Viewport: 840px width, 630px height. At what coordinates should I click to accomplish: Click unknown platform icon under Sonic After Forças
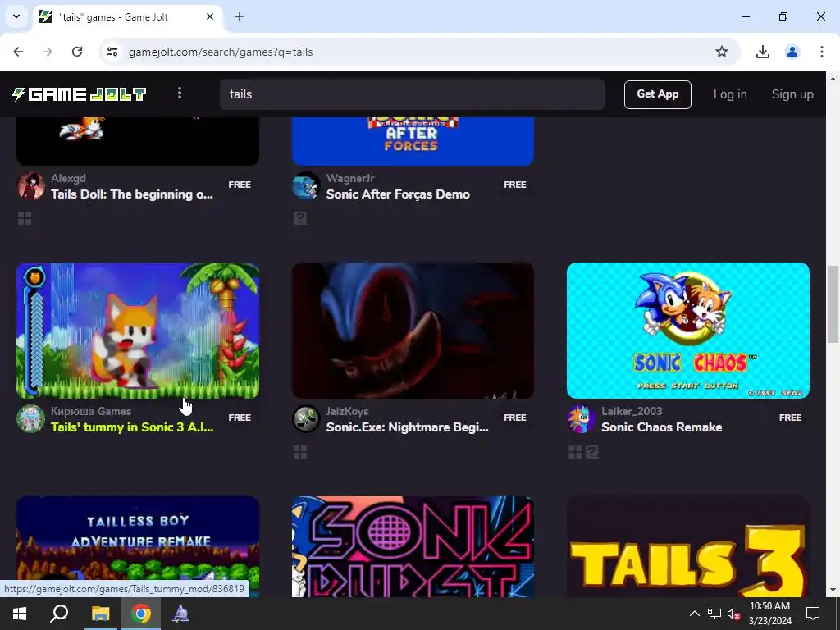tap(300, 218)
